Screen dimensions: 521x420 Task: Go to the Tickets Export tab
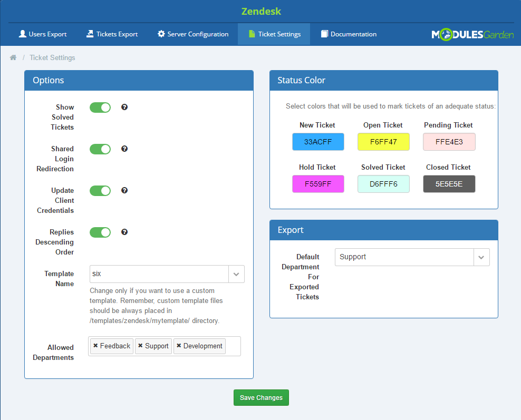[x=112, y=34]
